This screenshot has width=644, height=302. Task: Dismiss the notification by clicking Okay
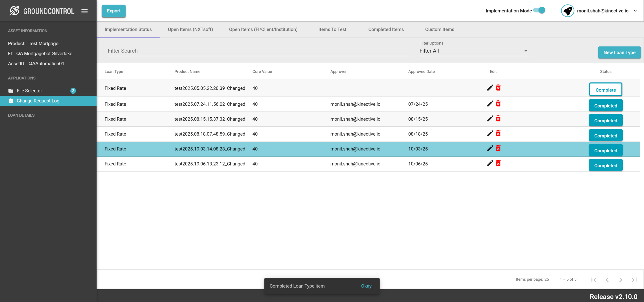tap(366, 286)
